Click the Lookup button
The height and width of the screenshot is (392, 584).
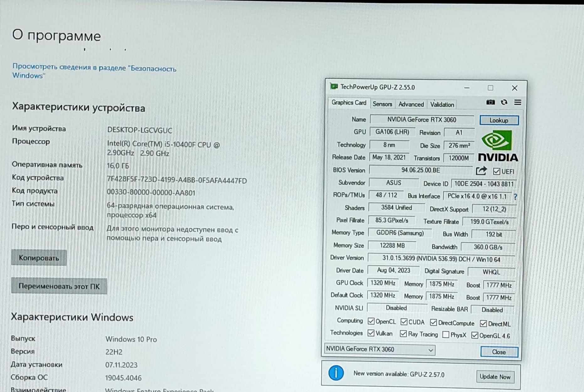[x=499, y=120]
